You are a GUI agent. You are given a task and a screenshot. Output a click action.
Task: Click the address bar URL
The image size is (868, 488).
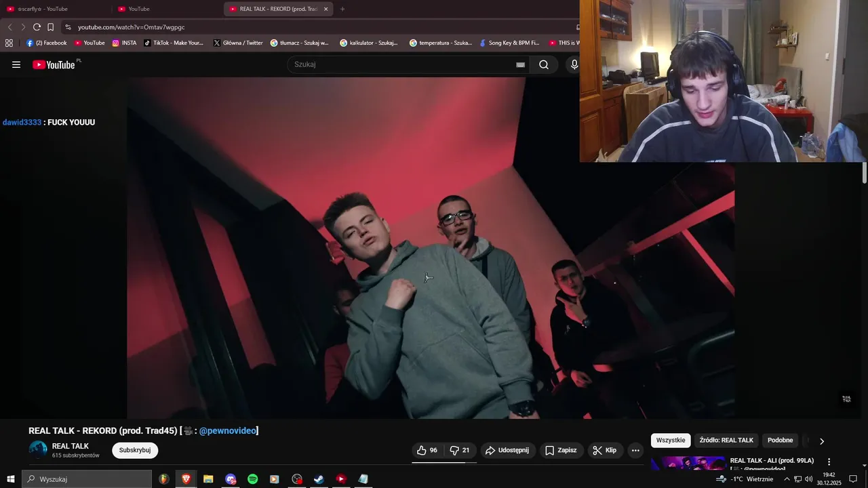click(x=131, y=27)
